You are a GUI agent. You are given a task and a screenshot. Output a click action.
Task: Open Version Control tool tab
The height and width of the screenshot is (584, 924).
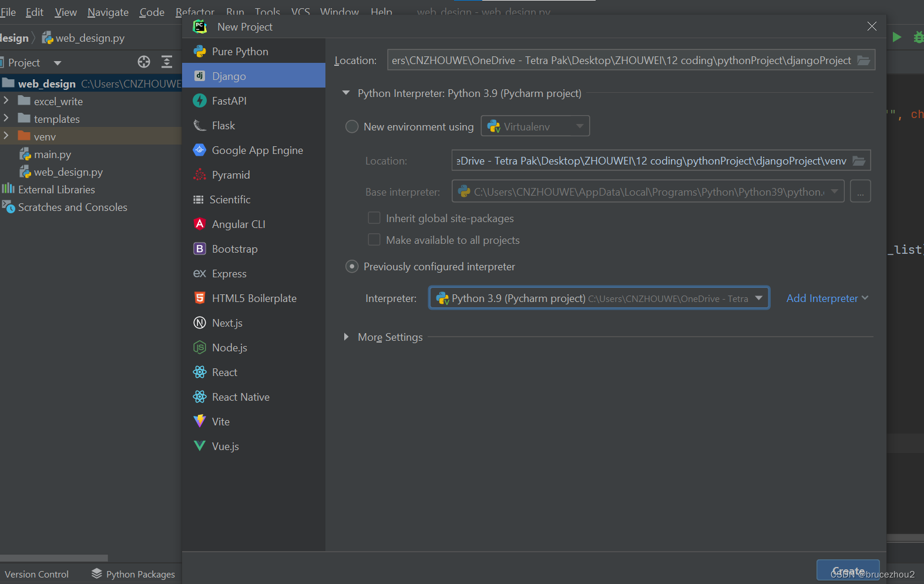(36, 574)
